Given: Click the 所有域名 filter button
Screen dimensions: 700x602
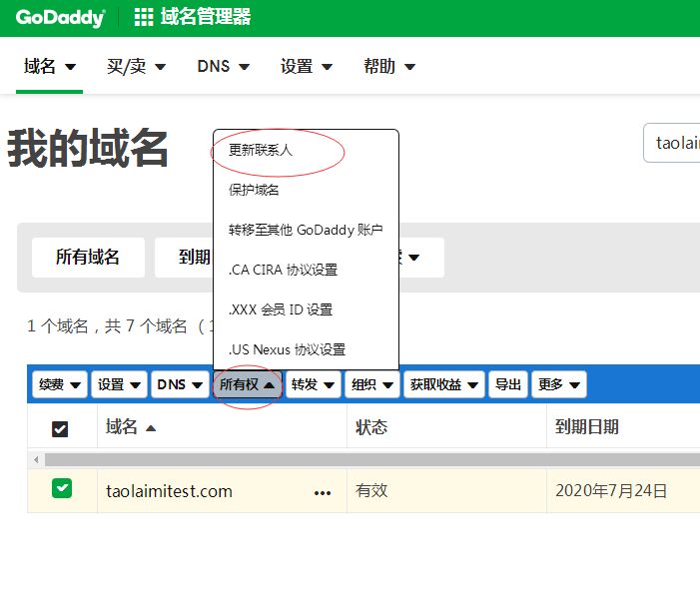Looking at the screenshot, I should point(88,257).
